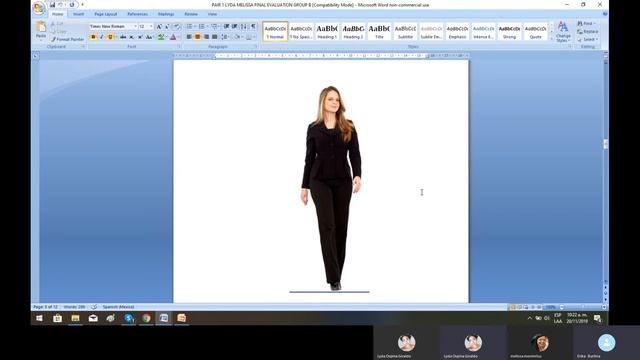
Task: Open the Mailings tab
Action: pyautogui.click(x=166, y=14)
